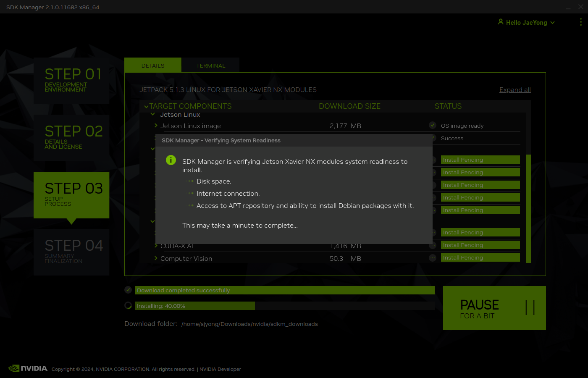Image resolution: width=588 pixels, height=378 pixels.
Task: Select STEP 04 Summary Finalization
Action: click(71, 252)
